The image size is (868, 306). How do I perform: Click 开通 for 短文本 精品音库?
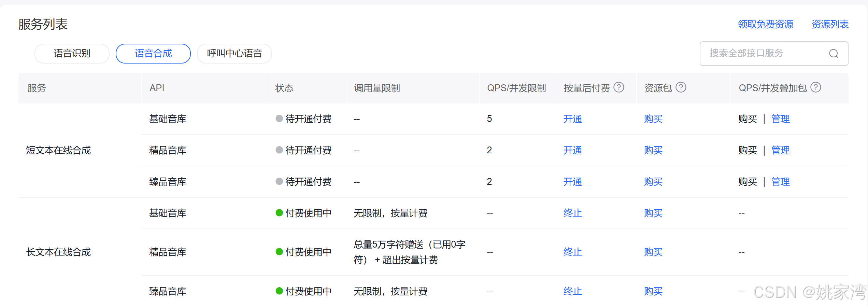[572, 150]
